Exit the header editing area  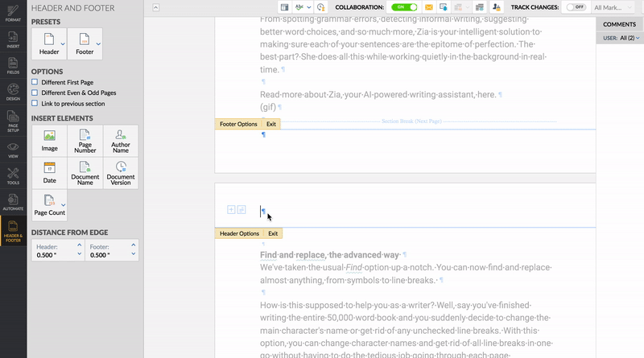[273, 233]
